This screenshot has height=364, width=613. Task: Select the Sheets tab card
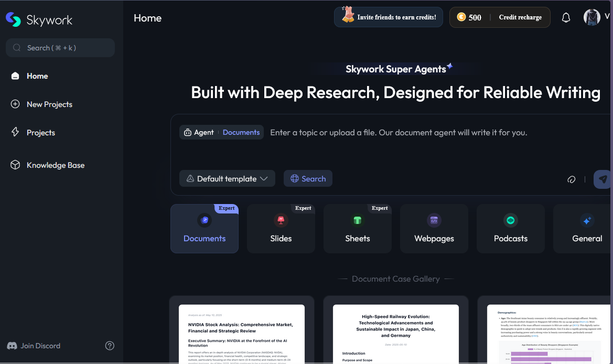pos(357,229)
